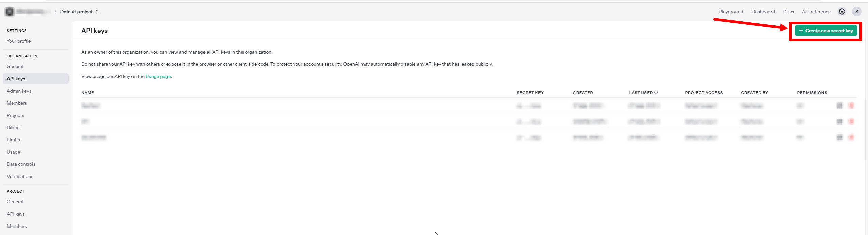Screen dimensions: 868x235
Task: Go to Billing in the sidebar
Action: (x=13, y=128)
